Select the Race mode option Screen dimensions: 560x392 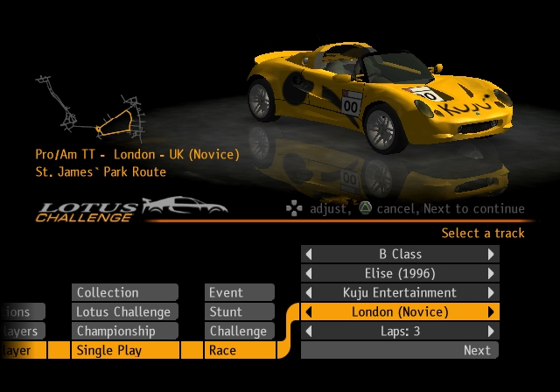tap(240, 350)
